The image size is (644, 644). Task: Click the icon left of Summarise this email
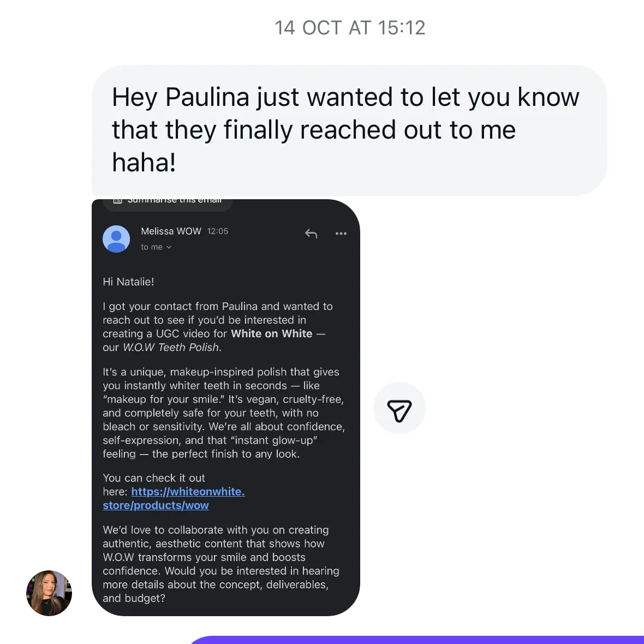point(117,201)
